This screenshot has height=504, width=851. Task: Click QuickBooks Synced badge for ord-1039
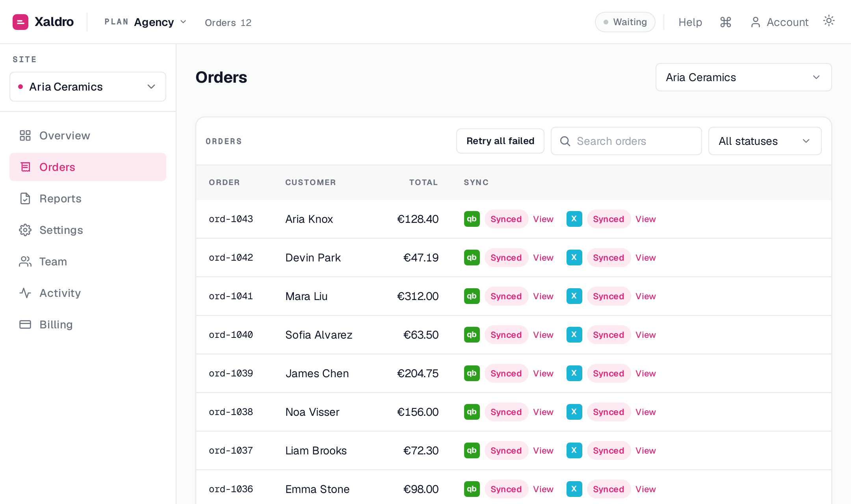(506, 373)
